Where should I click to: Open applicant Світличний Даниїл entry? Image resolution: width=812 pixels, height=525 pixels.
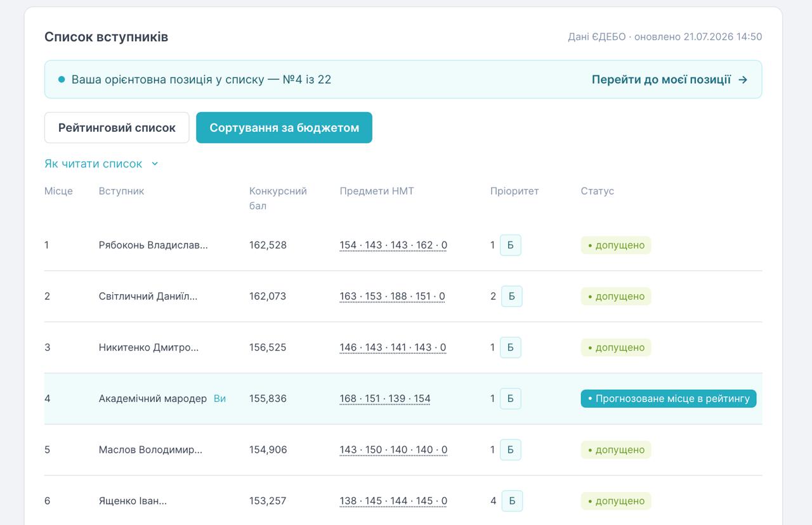pos(148,296)
